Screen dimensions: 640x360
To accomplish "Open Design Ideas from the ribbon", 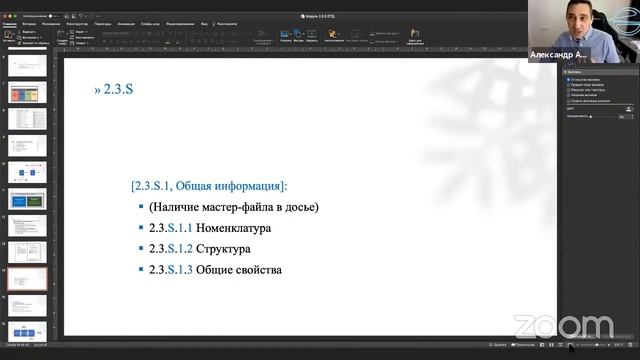I will point(415,34).
